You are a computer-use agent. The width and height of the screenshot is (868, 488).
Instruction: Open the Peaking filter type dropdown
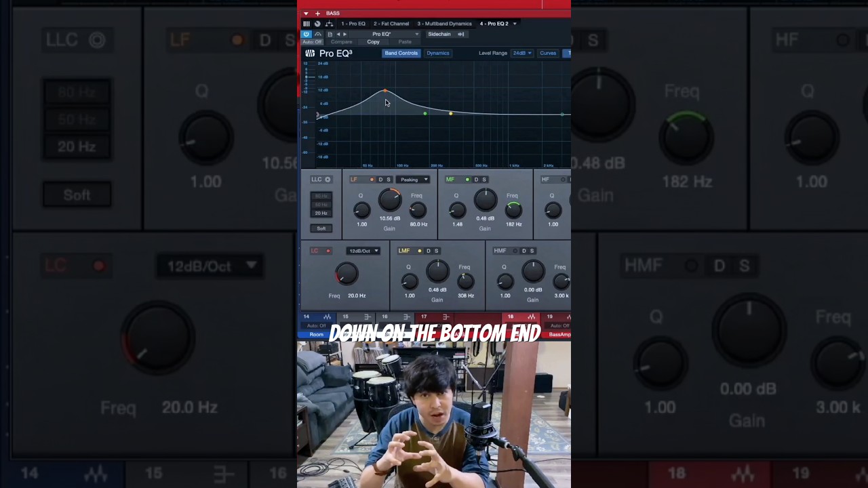[x=412, y=180]
